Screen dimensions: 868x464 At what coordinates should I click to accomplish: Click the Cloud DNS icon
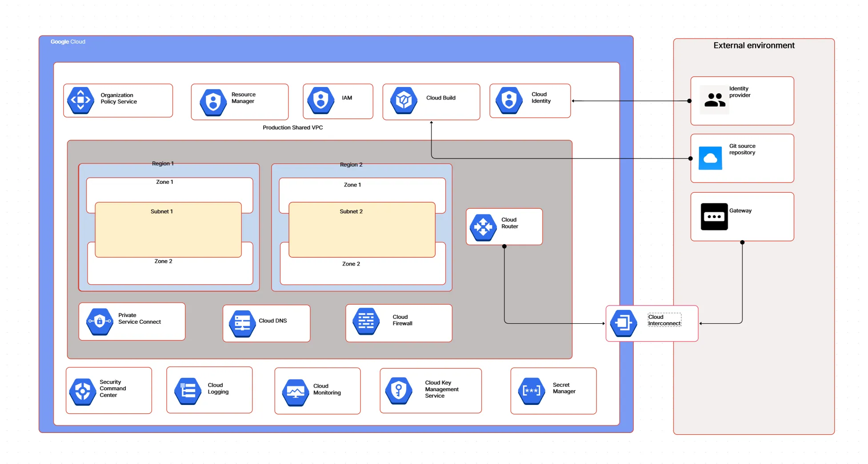pos(242,323)
